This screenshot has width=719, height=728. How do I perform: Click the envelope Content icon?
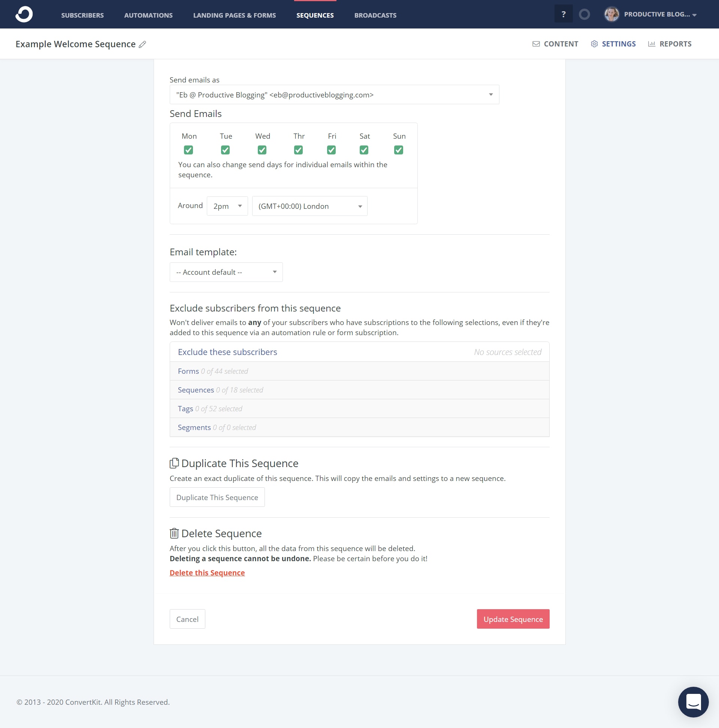(x=535, y=44)
